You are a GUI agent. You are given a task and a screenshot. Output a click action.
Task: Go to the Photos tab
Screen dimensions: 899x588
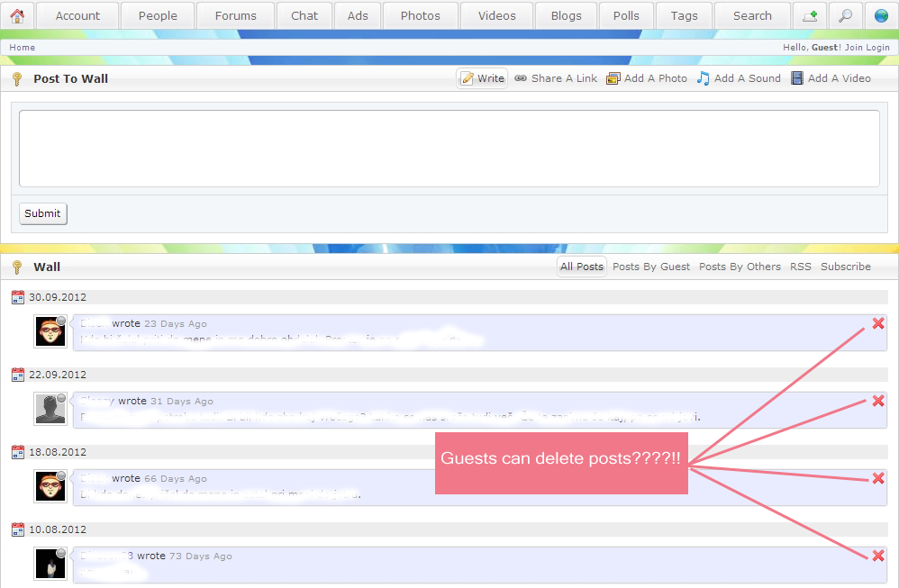(420, 15)
